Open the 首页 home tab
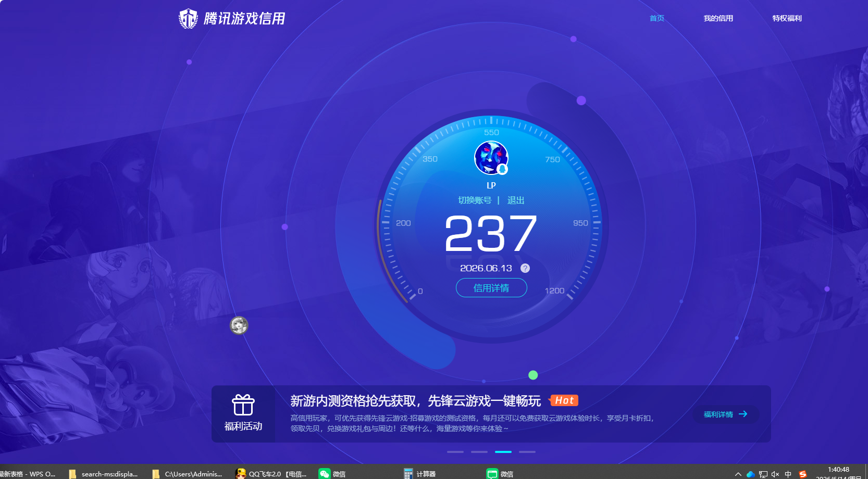 [656, 18]
